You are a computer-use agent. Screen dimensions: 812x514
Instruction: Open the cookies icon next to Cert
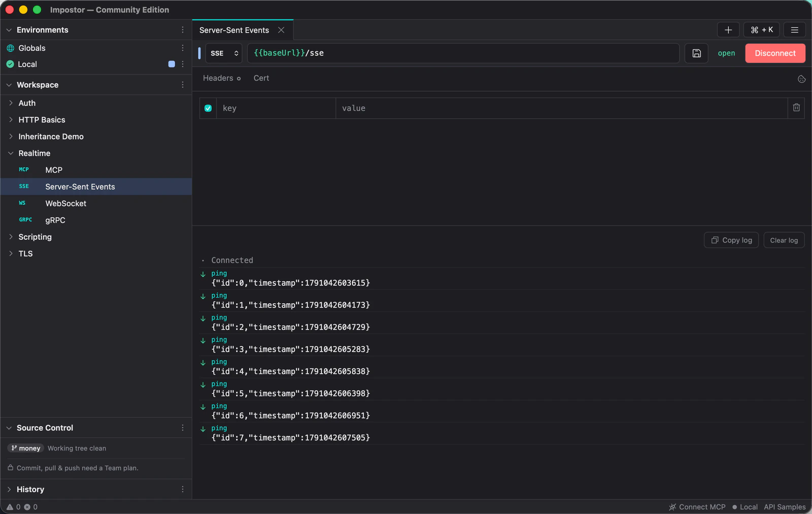(x=802, y=79)
